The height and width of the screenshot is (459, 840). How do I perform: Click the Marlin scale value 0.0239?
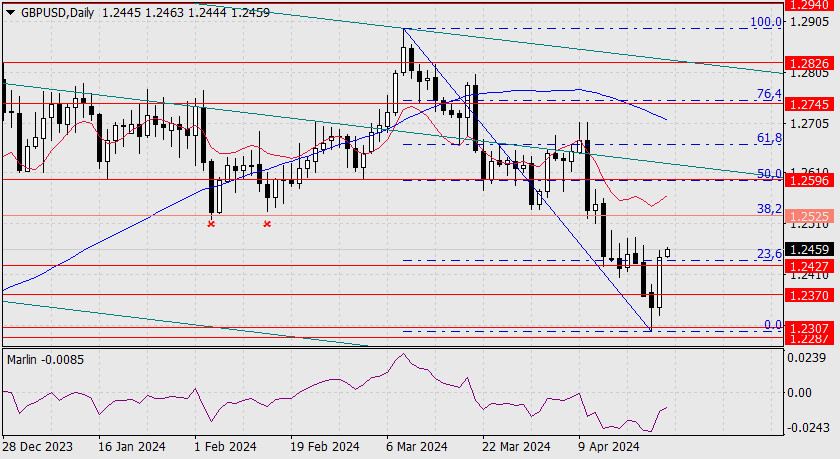click(x=808, y=358)
